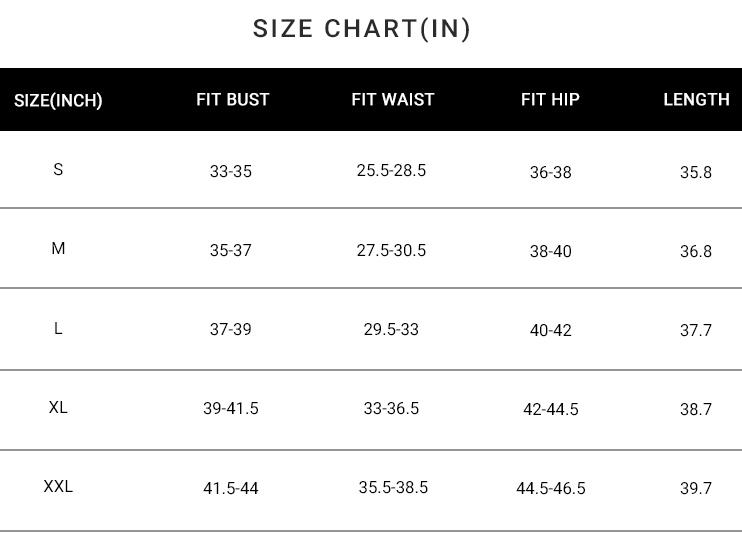Select size M row label
Viewport: 742px width, 551px height.
58,248
